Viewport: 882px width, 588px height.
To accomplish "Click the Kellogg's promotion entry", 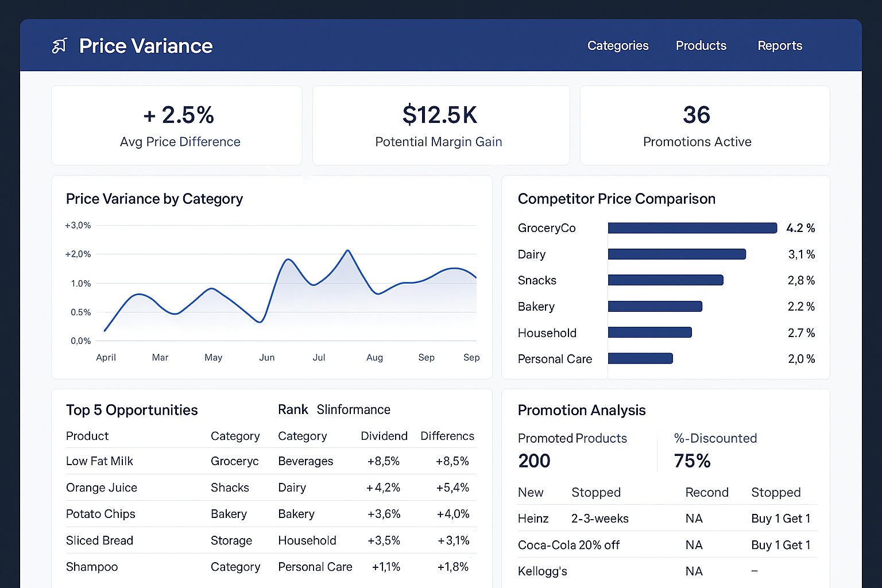I will [x=542, y=571].
